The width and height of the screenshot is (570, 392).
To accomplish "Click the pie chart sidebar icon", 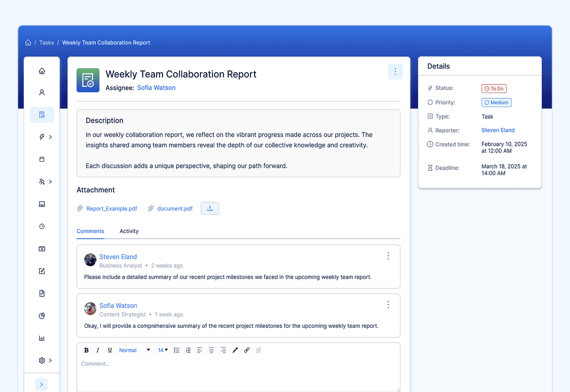I will point(42,316).
